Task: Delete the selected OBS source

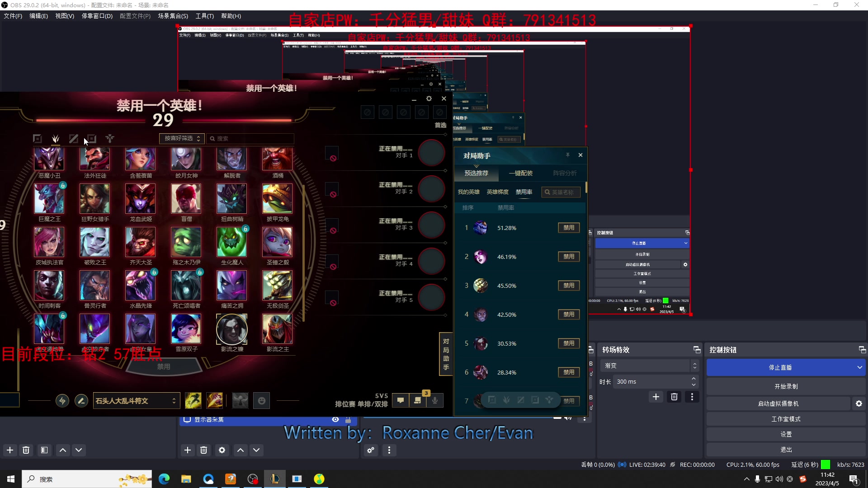Action: (x=204, y=450)
